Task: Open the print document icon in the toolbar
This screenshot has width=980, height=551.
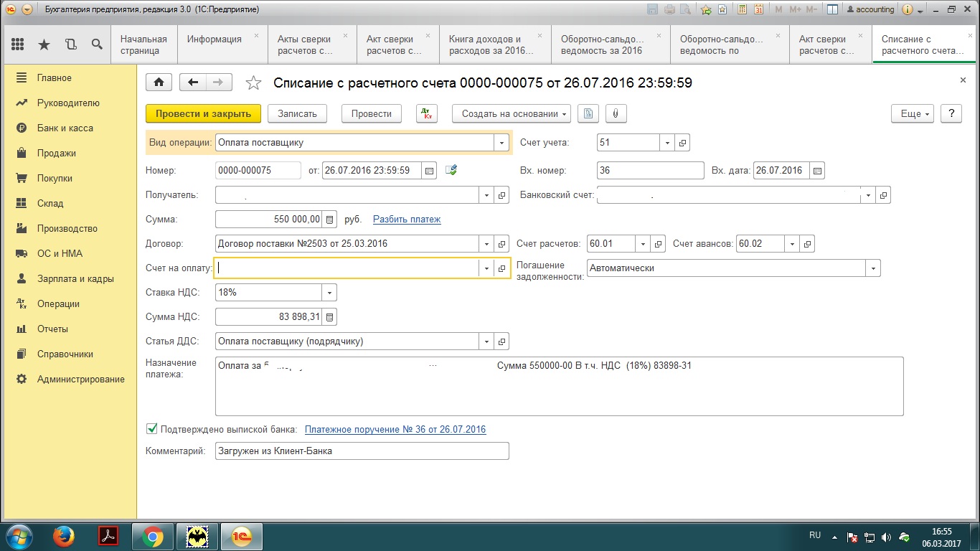Action: coord(588,113)
